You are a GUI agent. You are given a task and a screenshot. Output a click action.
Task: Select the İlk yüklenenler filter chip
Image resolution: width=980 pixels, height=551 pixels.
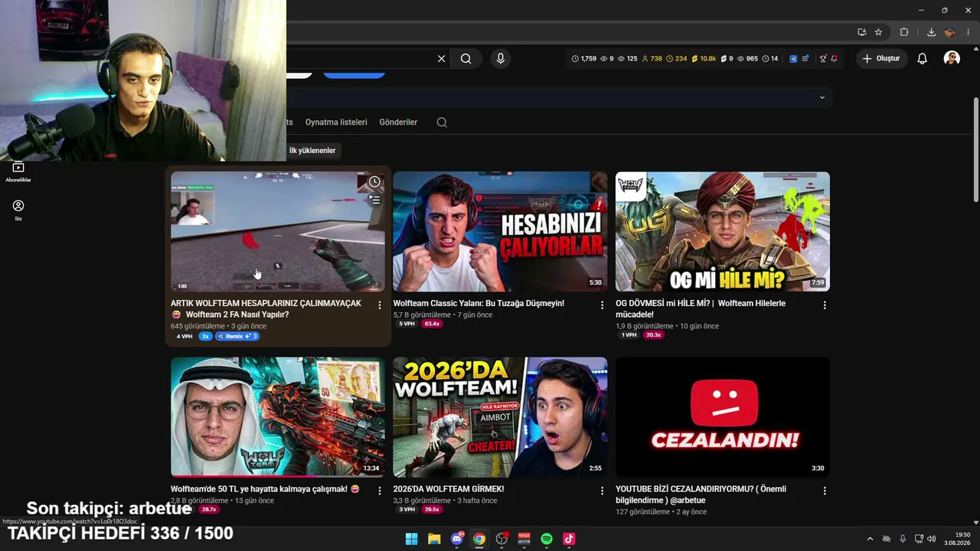(312, 151)
